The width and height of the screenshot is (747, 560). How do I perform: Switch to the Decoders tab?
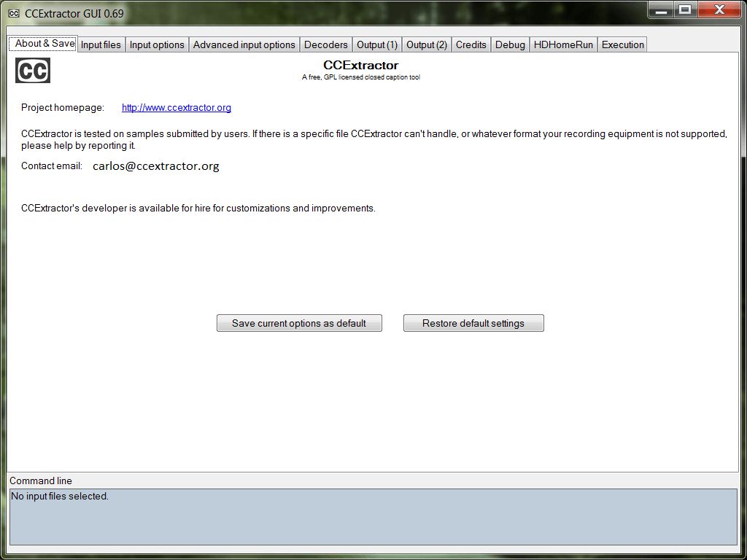(x=326, y=44)
